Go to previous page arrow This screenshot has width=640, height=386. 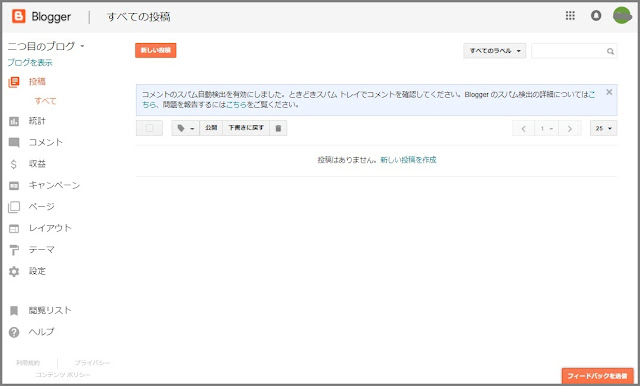524,129
